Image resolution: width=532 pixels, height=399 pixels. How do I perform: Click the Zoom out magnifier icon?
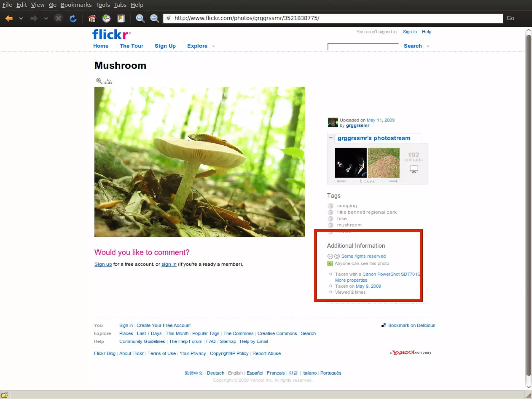point(140,18)
